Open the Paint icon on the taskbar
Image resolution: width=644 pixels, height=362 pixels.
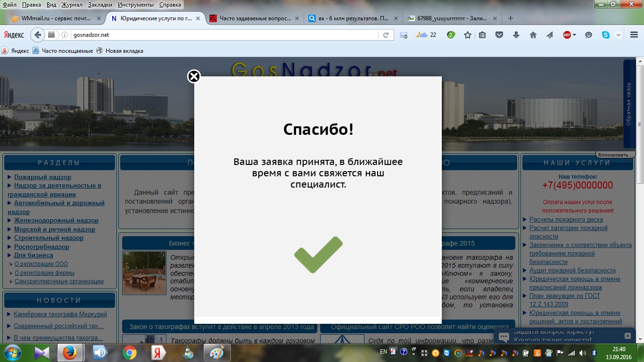pos(217,353)
